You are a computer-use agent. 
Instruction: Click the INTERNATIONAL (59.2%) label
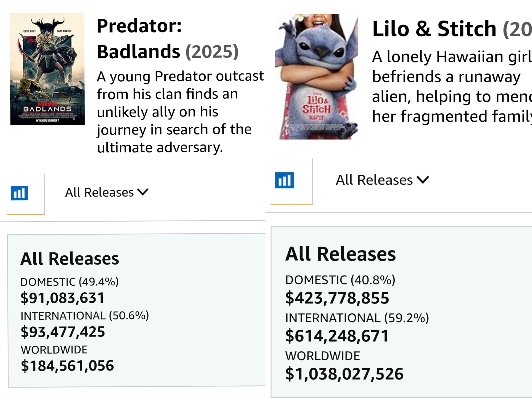point(357,318)
